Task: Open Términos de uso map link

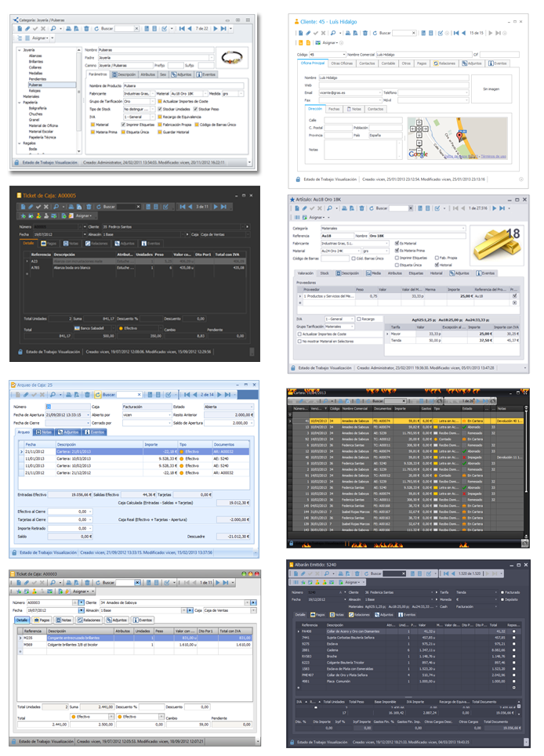Action: 493,157
